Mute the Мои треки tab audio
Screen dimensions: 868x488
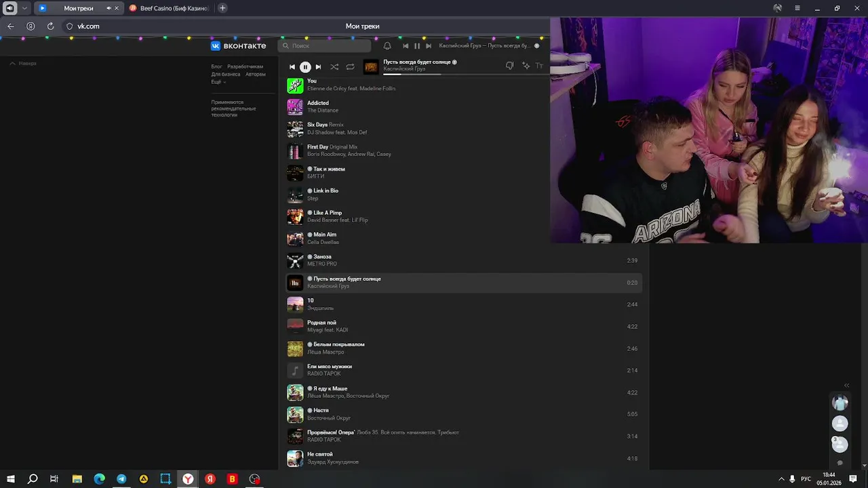[108, 8]
